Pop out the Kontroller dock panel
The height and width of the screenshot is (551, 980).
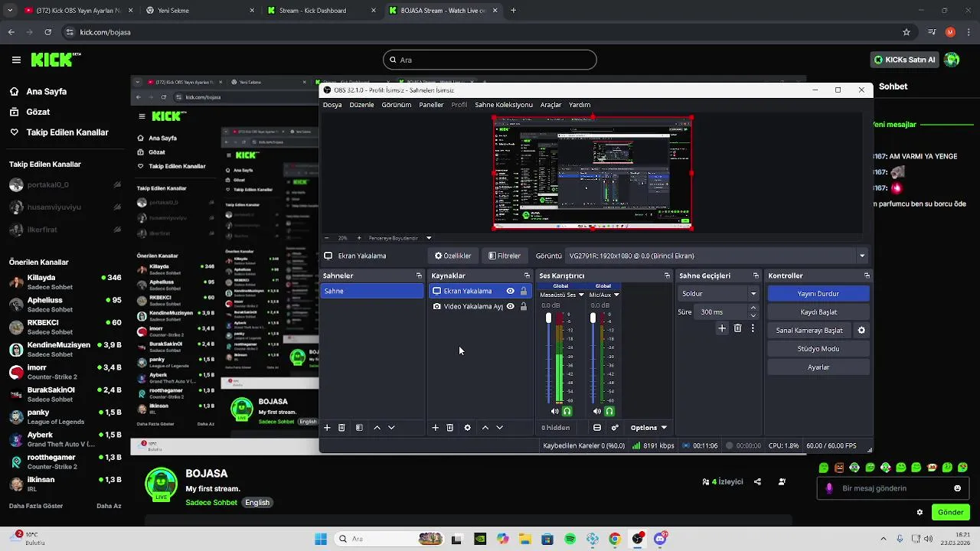point(867,275)
